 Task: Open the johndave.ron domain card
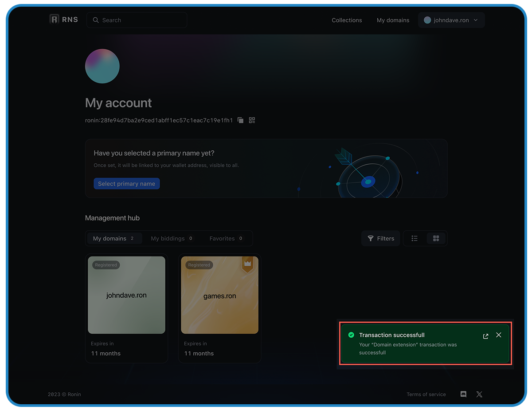tap(126, 308)
